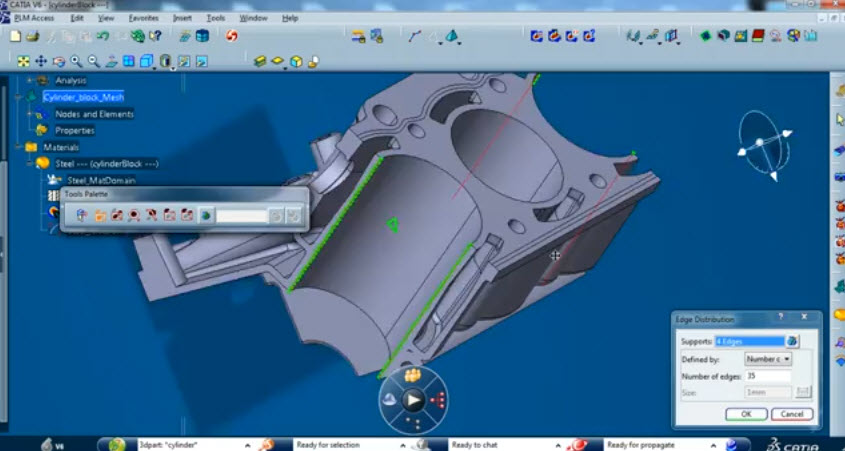Image resolution: width=845 pixels, height=451 pixels.
Task: Click the red swirl icon in top toolbar
Action: click(232, 36)
